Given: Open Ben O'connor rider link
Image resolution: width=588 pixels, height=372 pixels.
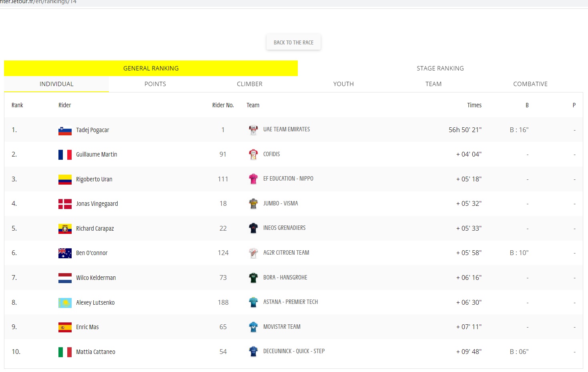Looking at the screenshot, I should [92, 253].
